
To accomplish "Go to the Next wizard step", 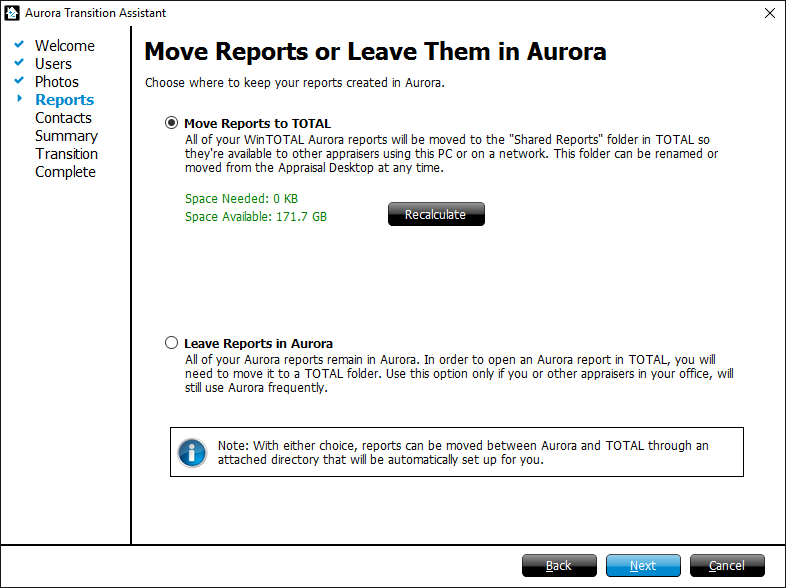I will point(643,566).
